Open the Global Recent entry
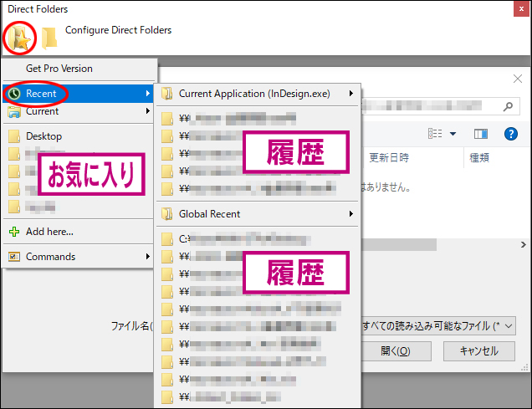The width and height of the screenshot is (532, 409). [257, 214]
